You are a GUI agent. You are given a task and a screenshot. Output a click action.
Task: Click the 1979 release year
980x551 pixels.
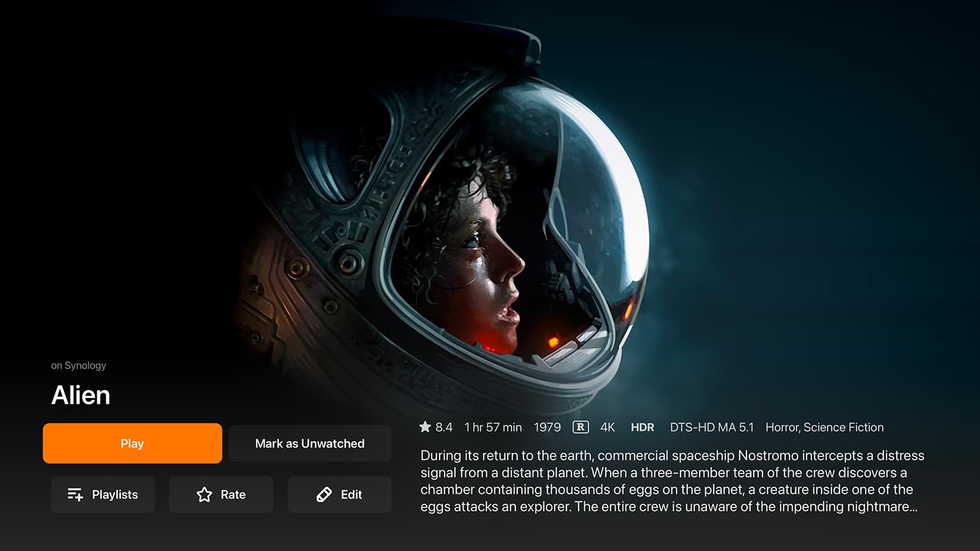[x=547, y=427]
